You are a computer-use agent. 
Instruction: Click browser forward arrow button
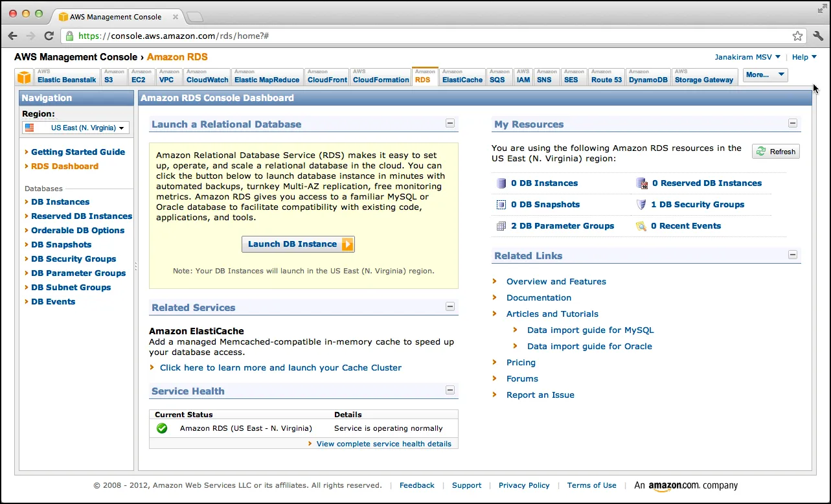click(x=31, y=36)
